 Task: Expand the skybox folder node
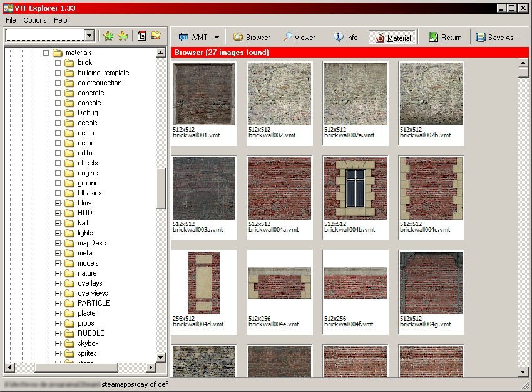coord(58,343)
